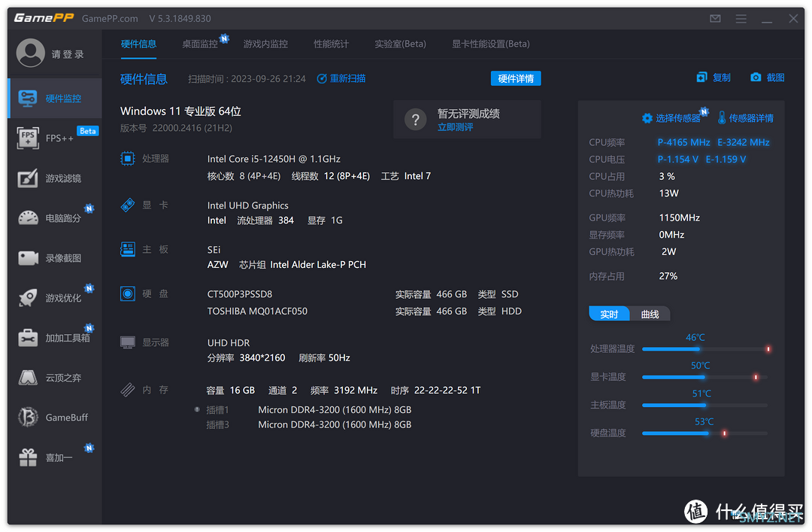
Task: Click the 选择传感器 gear icon
Action: click(647, 118)
